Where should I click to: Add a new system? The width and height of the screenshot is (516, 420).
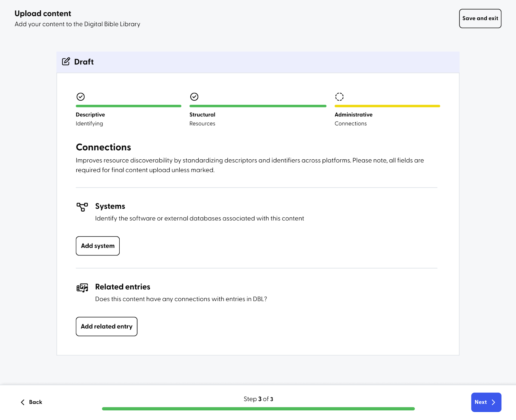[x=98, y=246]
